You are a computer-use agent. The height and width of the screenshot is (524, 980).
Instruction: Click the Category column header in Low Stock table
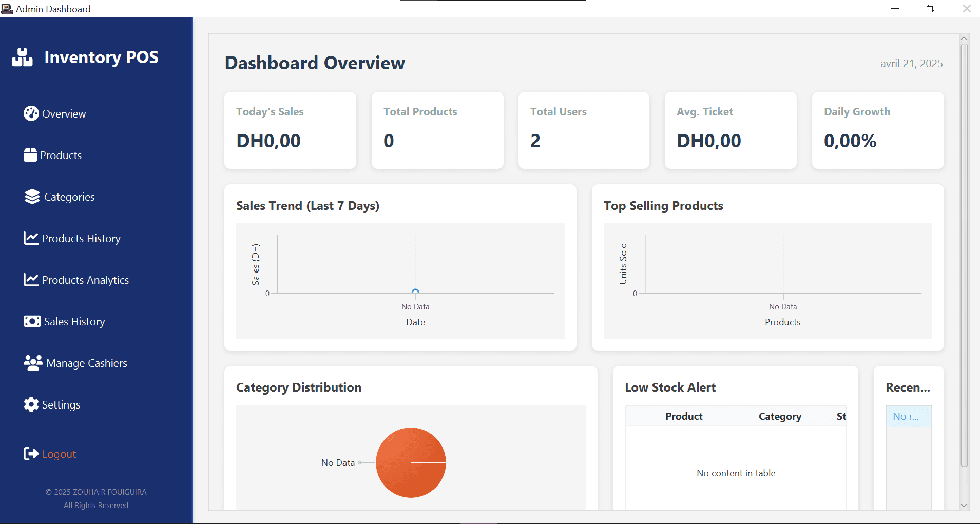tap(780, 416)
